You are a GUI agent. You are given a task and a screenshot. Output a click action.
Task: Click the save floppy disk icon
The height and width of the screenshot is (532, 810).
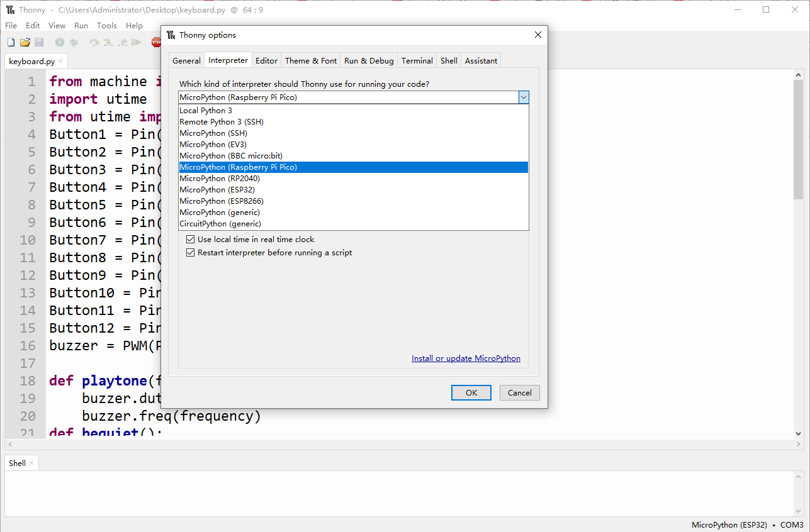point(39,42)
